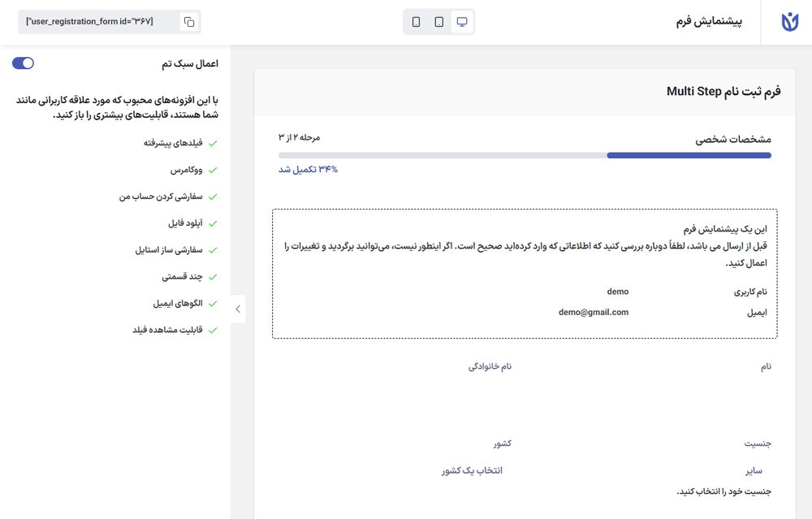Select the مشخصات شخصی step title

[733, 140]
